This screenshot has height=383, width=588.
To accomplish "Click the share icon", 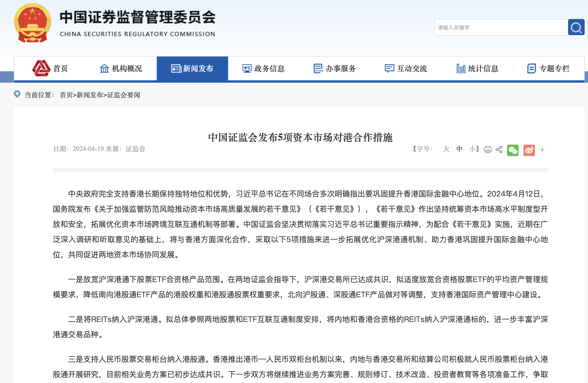I will point(499,149).
